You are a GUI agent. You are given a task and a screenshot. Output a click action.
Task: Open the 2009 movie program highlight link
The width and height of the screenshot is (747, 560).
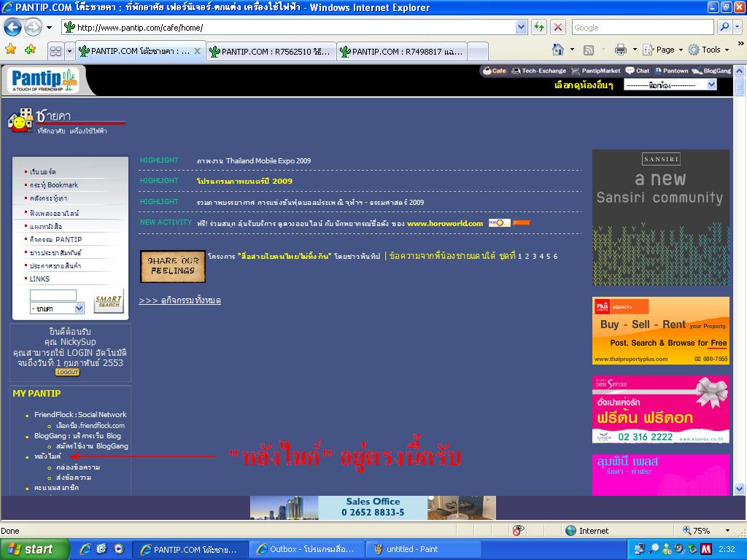[244, 181]
